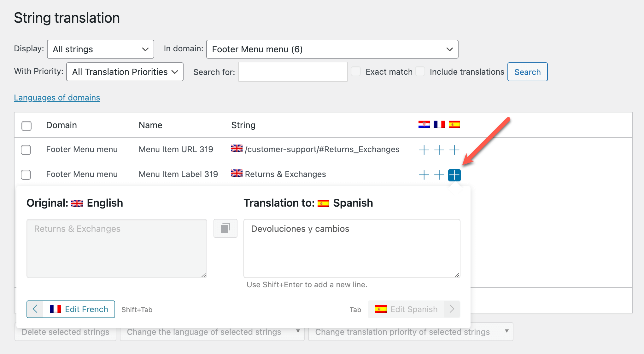Screen dimensions: 644x354
Task: Click the Croatian flag column header
Action: pos(424,125)
